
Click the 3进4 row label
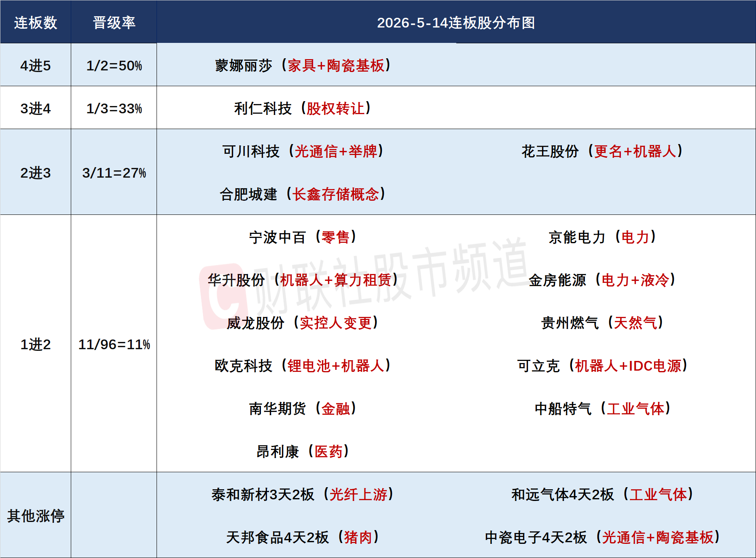pyautogui.click(x=36, y=108)
